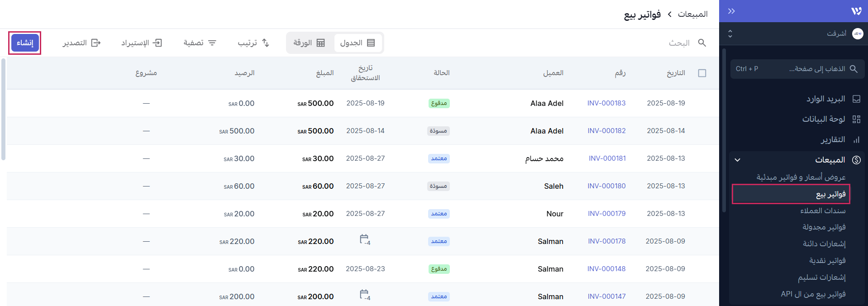868x306 pixels.
Task: Open إشعارات دائنة in the sidebar
Action: pyautogui.click(x=824, y=244)
